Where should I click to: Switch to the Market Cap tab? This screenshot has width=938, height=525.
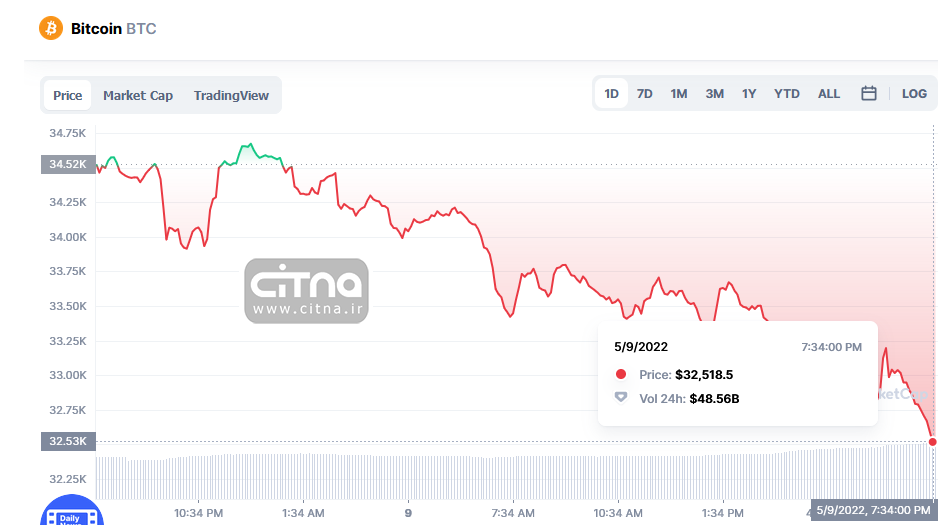coord(138,96)
